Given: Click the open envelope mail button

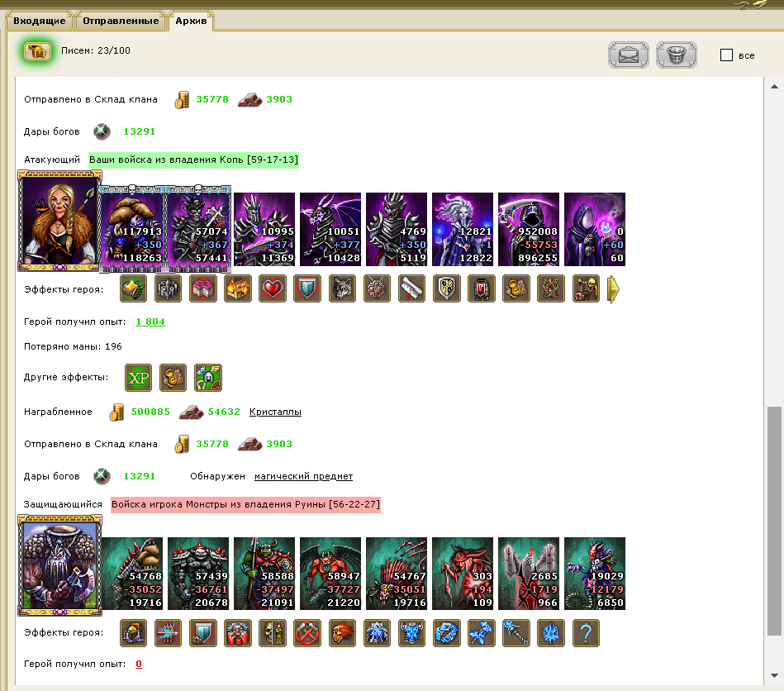Looking at the screenshot, I should 629,55.
